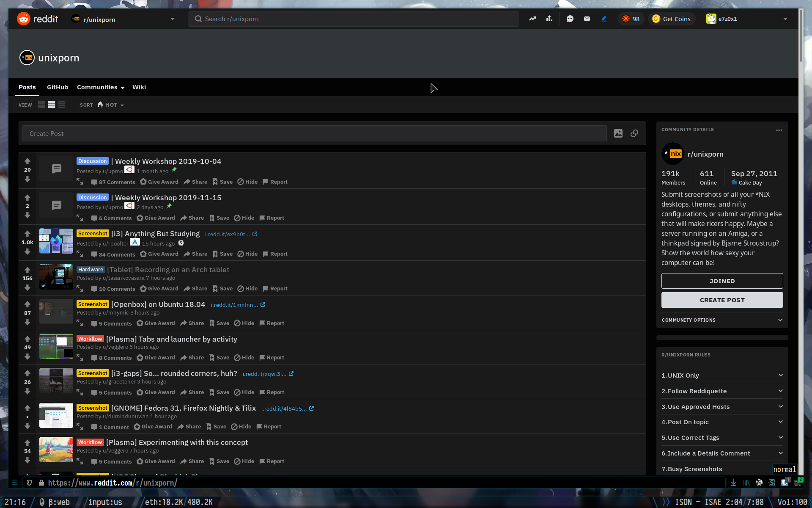Click the β:web workspace indicator
Image resolution: width=812 pixels, height=508 pixels.
(x=55, y=502)
